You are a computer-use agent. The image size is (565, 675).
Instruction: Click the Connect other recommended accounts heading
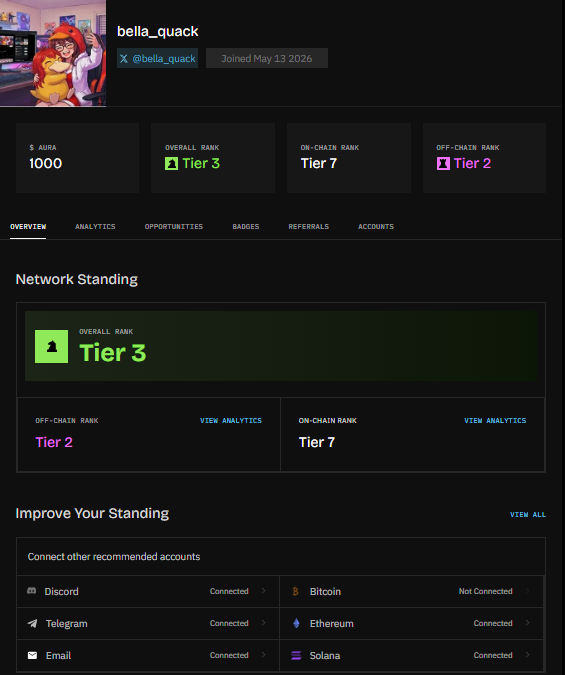(114, 557)
